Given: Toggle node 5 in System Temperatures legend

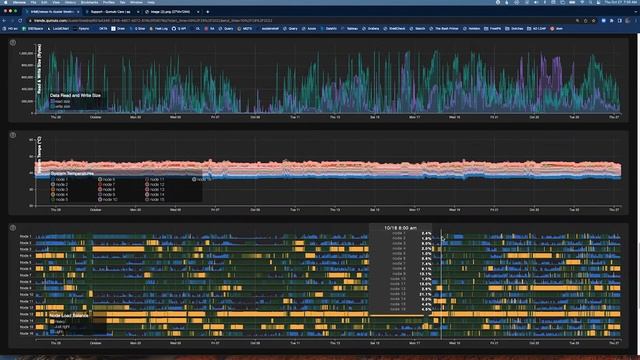Looking at the screenshot, I should 53,200.
